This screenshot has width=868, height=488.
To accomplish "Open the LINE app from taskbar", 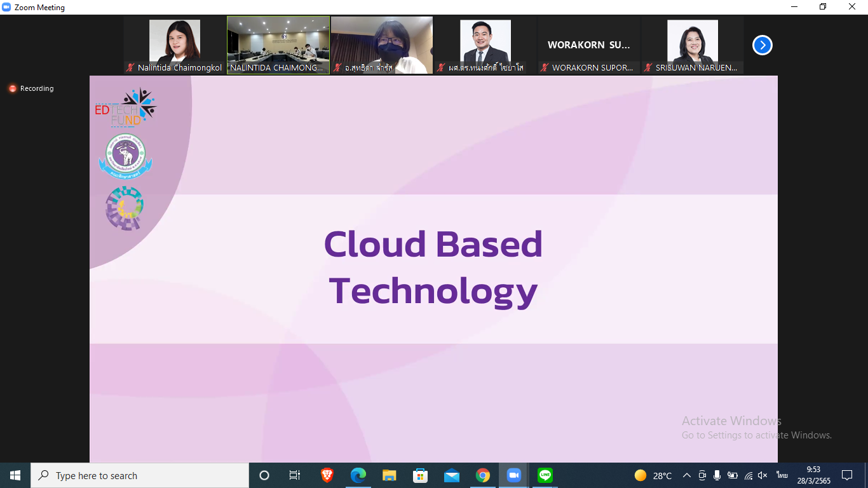I will coord(545,475).
